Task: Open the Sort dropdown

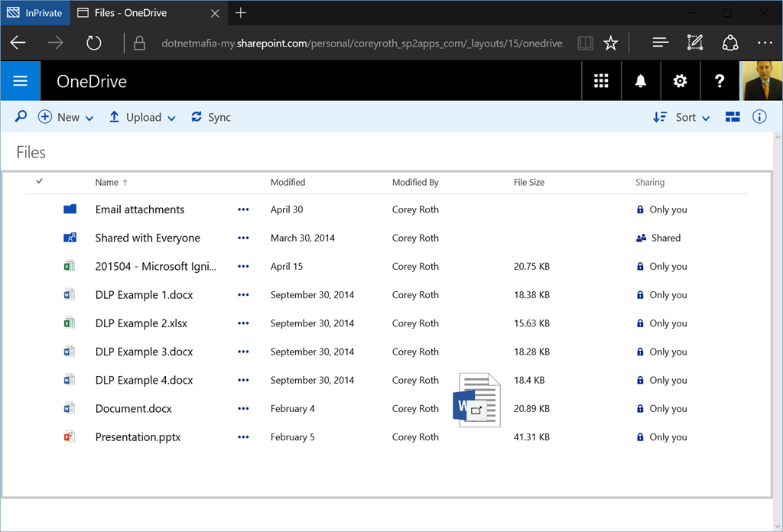Action: [x=681, y=117]
